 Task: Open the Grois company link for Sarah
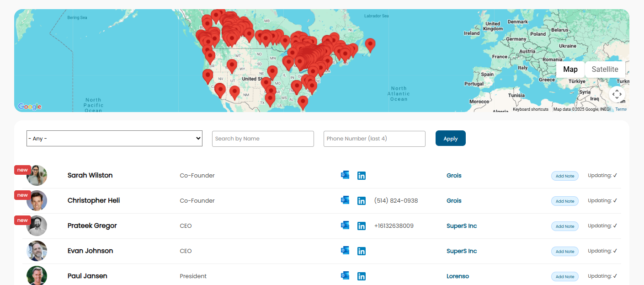(454, 176)
